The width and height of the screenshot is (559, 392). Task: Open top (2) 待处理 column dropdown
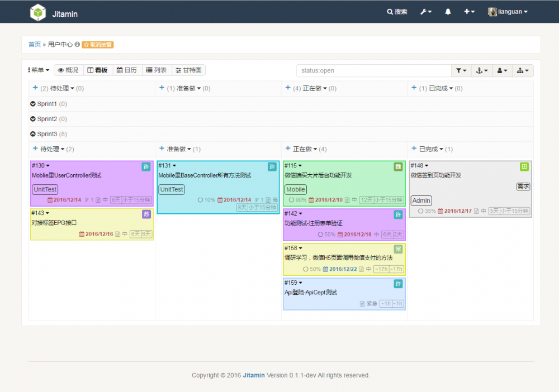[x=62, y=88]
